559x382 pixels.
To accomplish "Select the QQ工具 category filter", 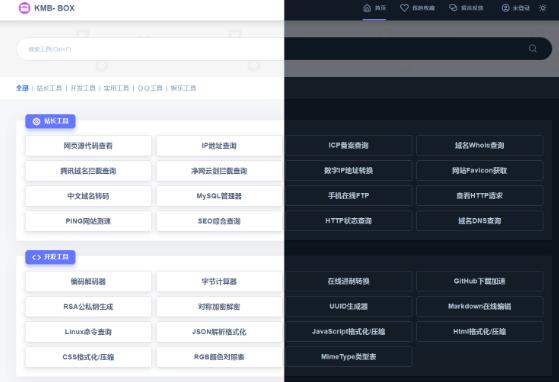I will (150, 88).
